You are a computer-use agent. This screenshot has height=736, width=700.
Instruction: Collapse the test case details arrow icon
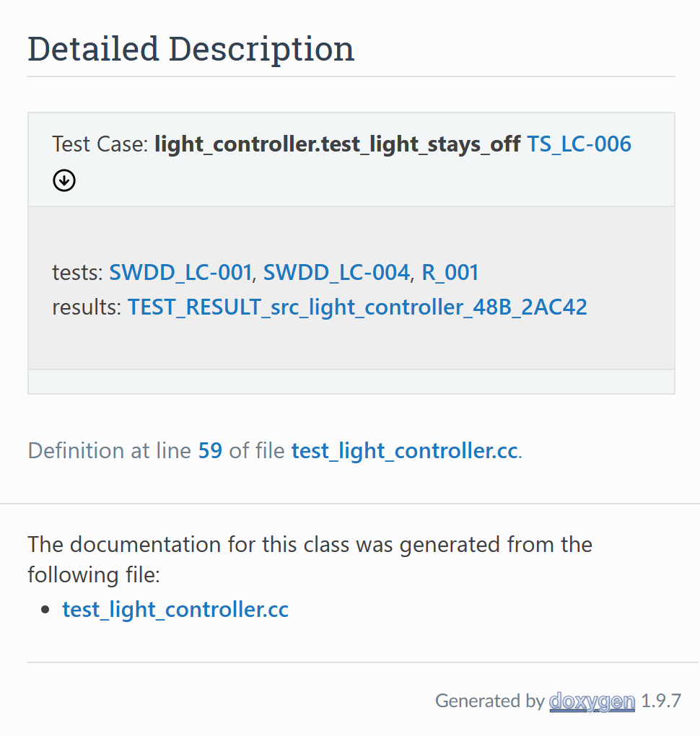pos(64,180)
